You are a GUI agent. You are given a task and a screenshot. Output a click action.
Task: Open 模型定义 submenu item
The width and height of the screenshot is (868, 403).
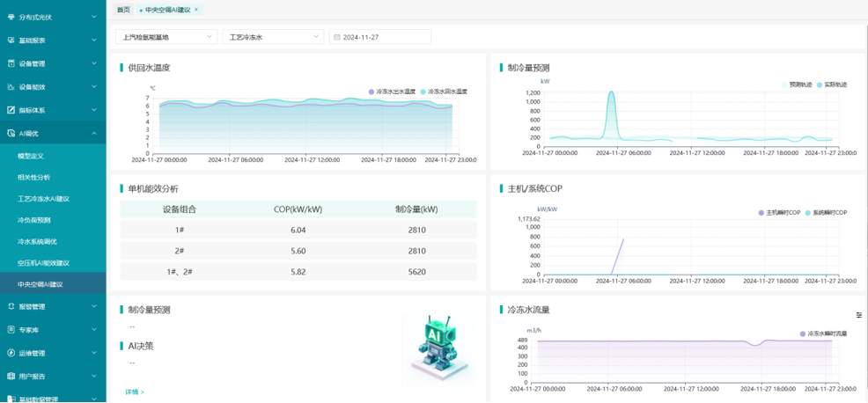(x=31, y=157)
